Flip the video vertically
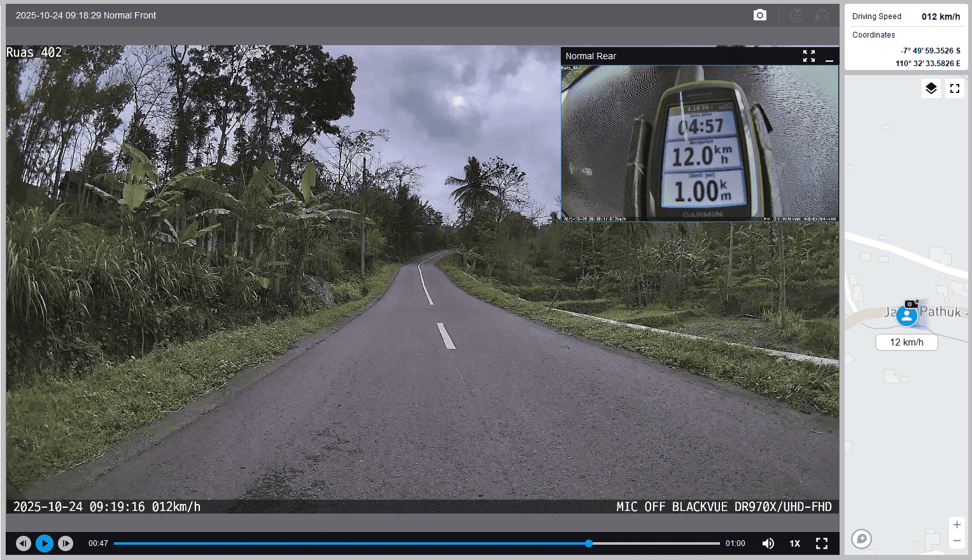Screen dimensions: 972x560 [796, 15]
